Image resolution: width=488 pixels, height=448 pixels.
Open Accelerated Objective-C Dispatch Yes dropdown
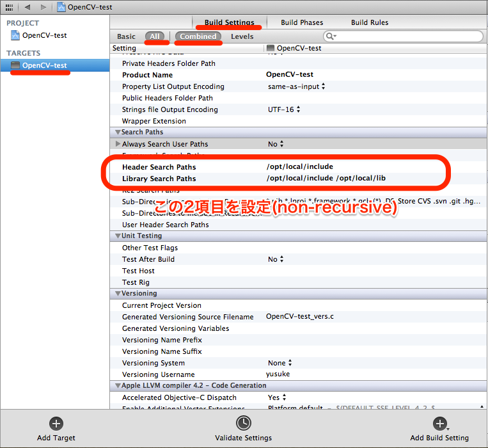pos(277,397)
